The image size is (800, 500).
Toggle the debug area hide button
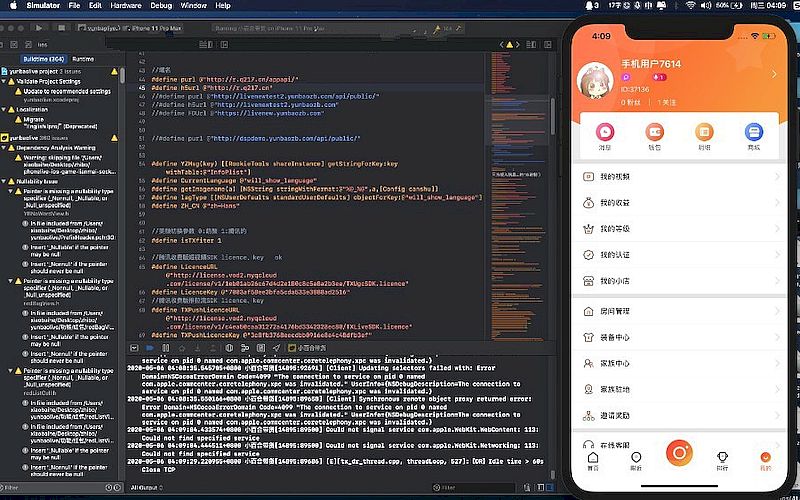pyautogui.click(x=134, y=348)
